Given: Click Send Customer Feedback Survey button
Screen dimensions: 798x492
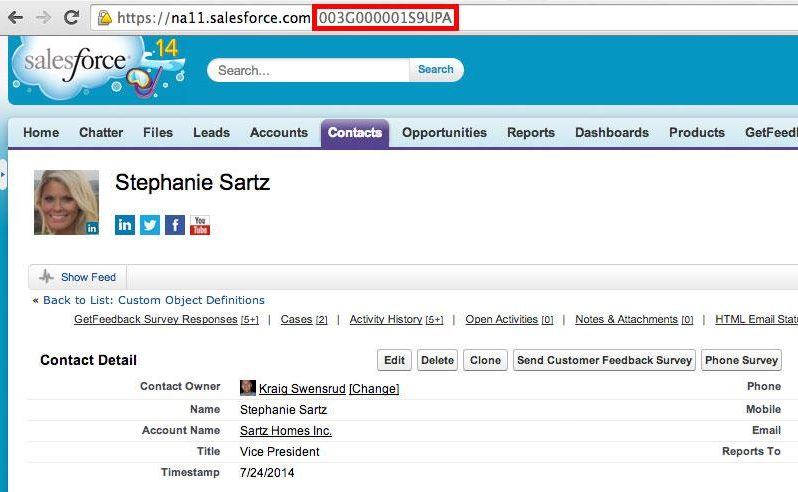Looking at the screenshot, I should [x=604, y=360].
